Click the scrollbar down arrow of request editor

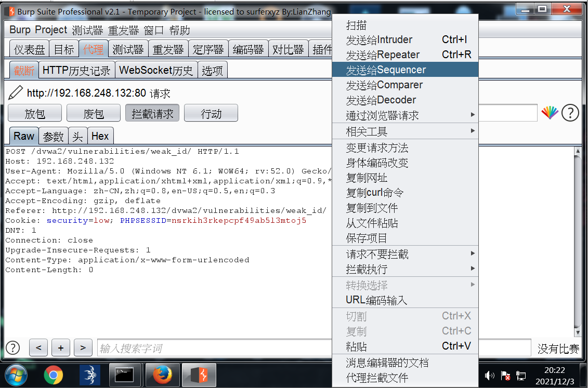(578, 332)
